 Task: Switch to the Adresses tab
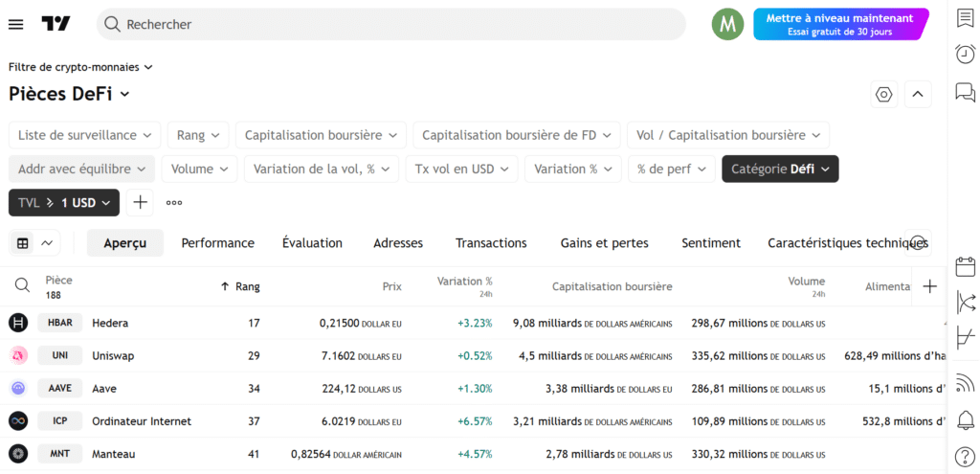[398, 243]
